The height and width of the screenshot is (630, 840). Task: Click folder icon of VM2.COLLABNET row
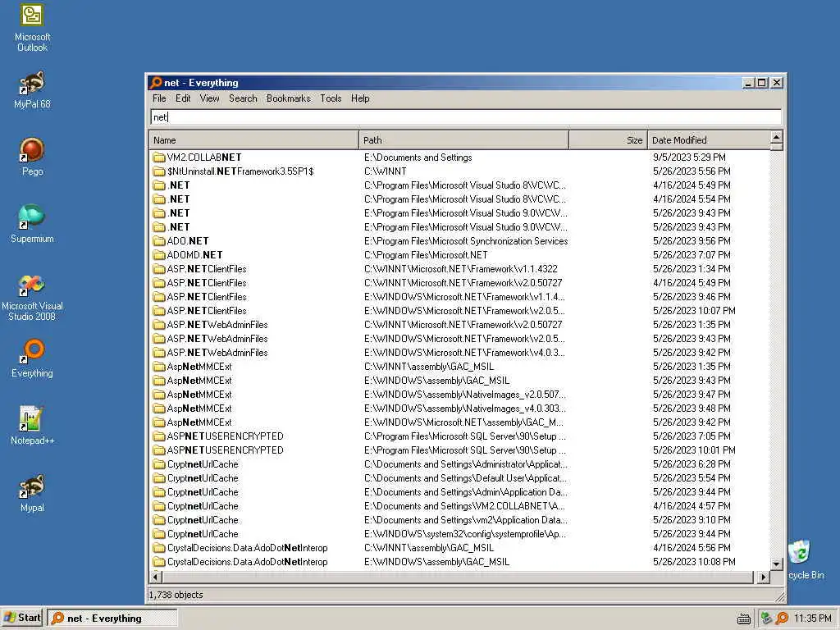tap(158, 157)
